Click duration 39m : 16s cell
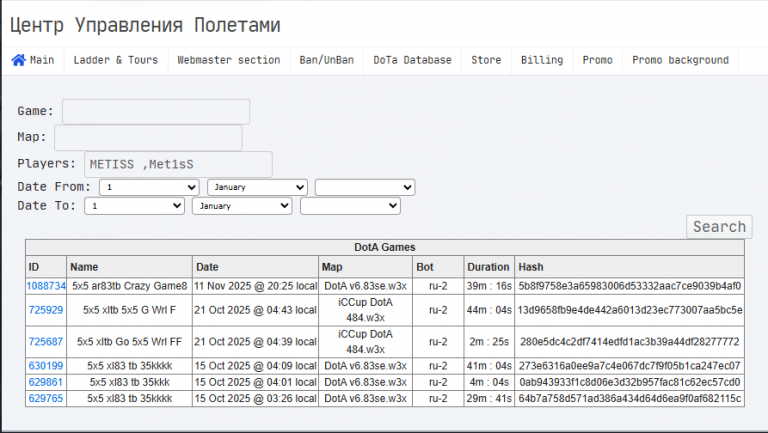Screen dimensions: 768x433 pyautogui.click(x=489, y=286)
